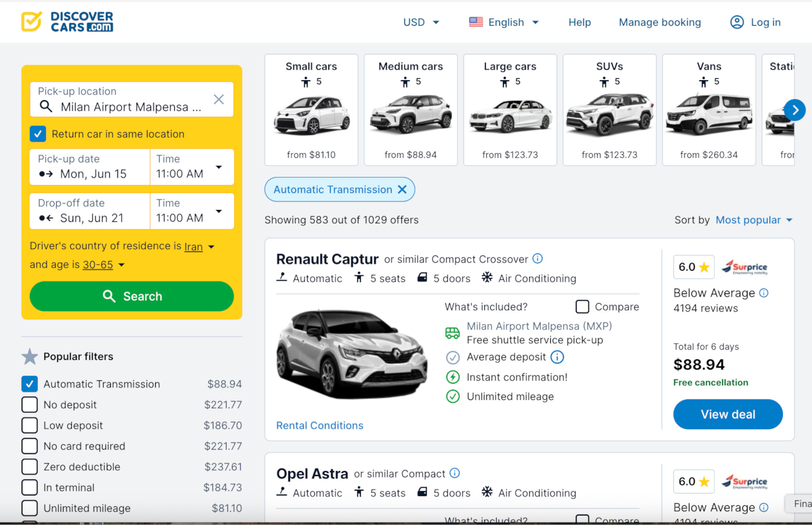Click the US flag language icon
The height and width of the screenshot is (525, 812).
pyautogui.click(x=476, y=22)
